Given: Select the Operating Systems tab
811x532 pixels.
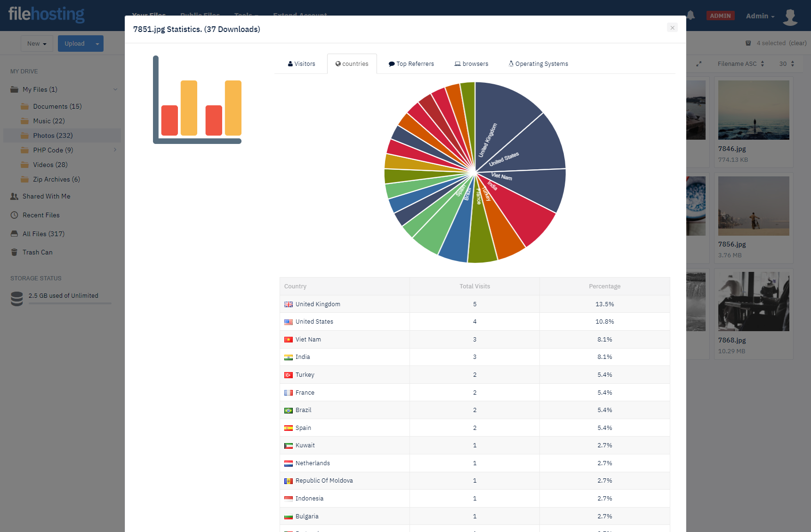Looking at the screenshot, I should point(538,64).
